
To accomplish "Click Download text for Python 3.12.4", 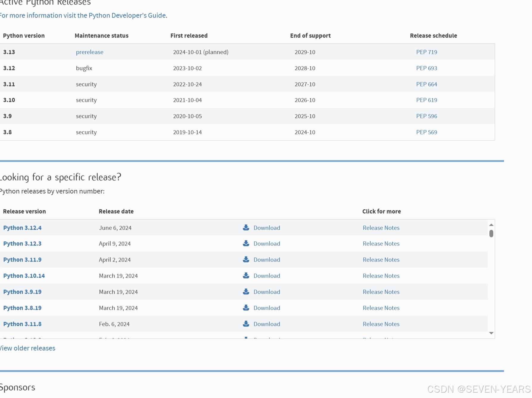I will pyautogui.click(x=267, y=228).
